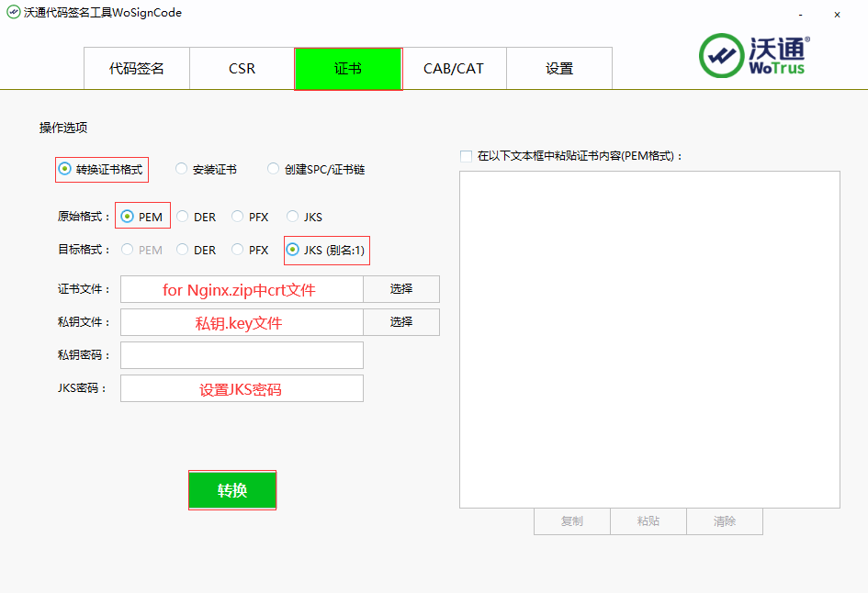Choose 创建SPC/证书链 operation
868x593 pixels.
click(x=273, y=168)
